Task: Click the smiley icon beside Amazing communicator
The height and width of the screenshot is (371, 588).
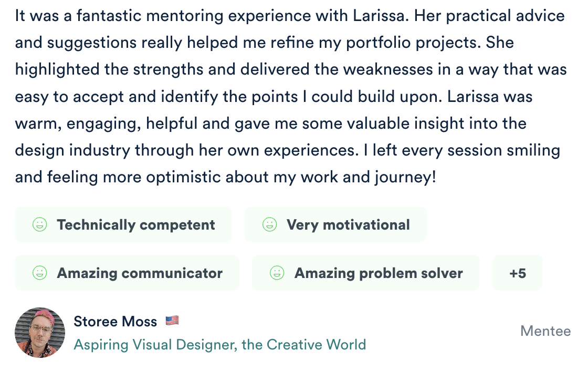Action: [39, 273]
